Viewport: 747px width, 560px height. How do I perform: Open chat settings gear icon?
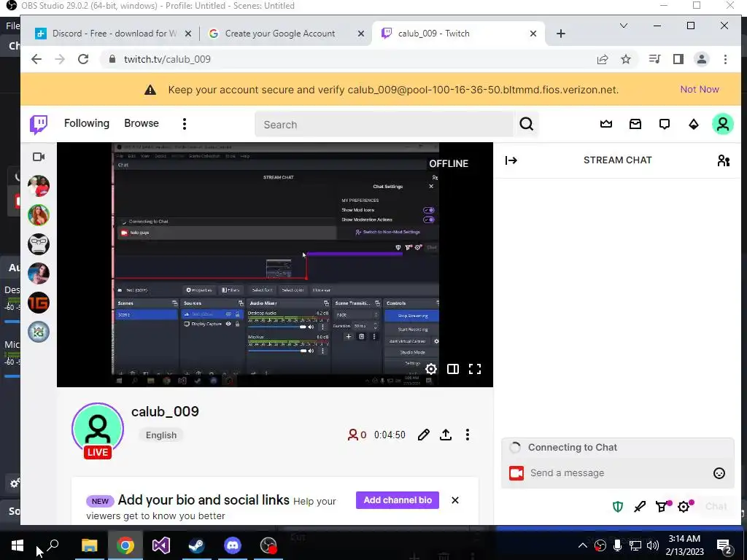[684, 506]
